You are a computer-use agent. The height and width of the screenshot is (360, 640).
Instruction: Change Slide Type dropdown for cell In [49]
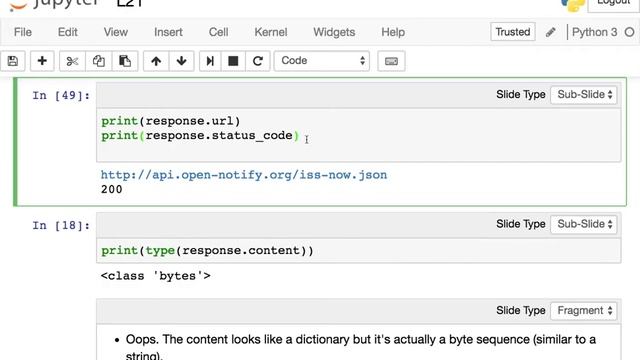(584, 95)
